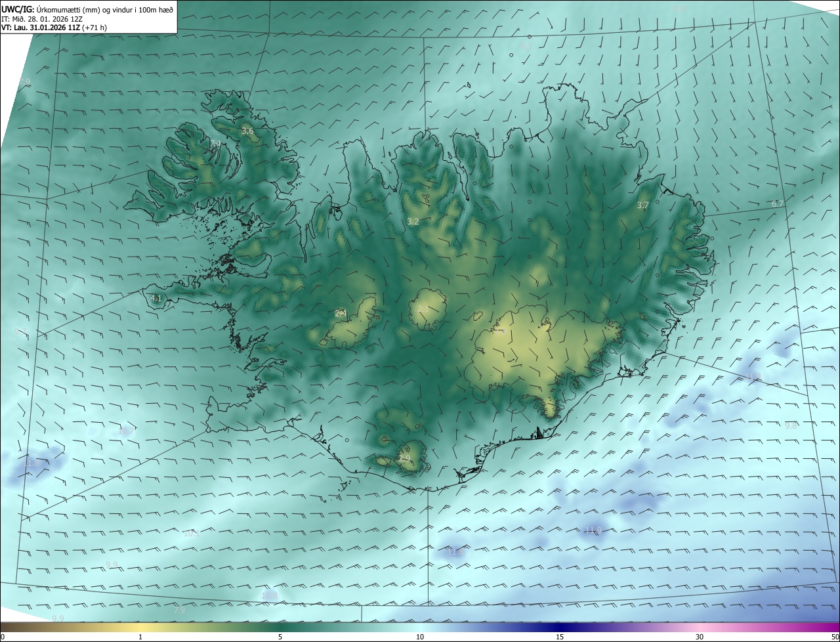Viewport: 840px width, 642px height.
Task: Select the 2.4 value label on the map
Action: 341,314
